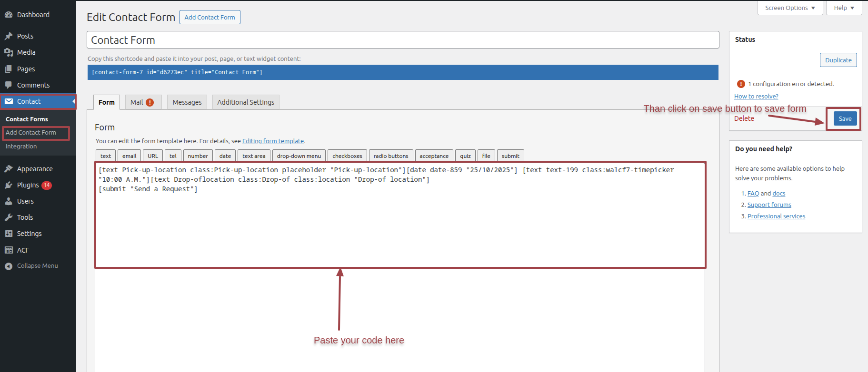Open the Additional Settings tab

point(246,102)
